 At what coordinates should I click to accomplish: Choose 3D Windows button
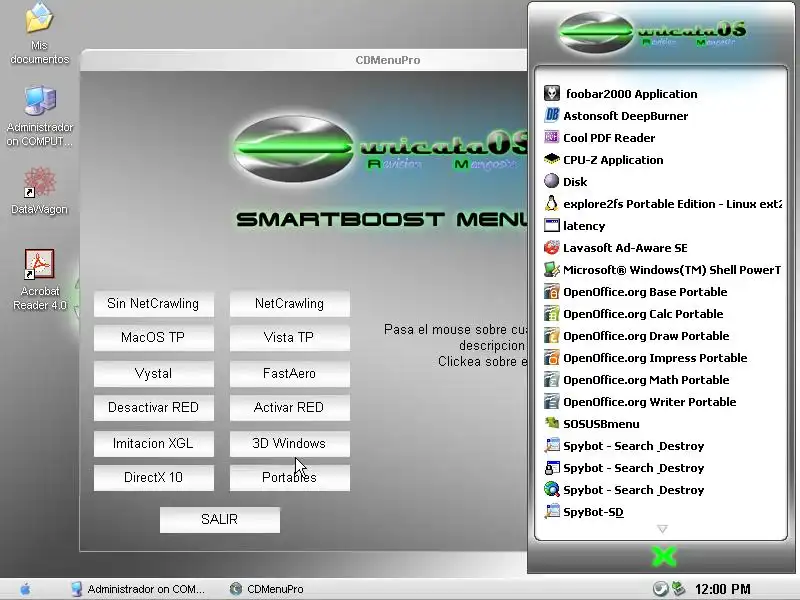[x=289, y=443]
